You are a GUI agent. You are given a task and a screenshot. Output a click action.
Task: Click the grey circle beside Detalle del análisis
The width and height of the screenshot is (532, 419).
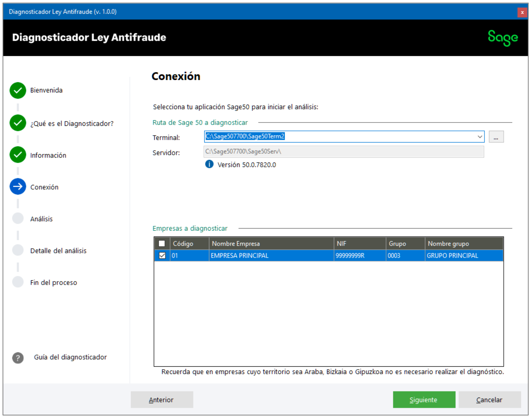point(18,250)
